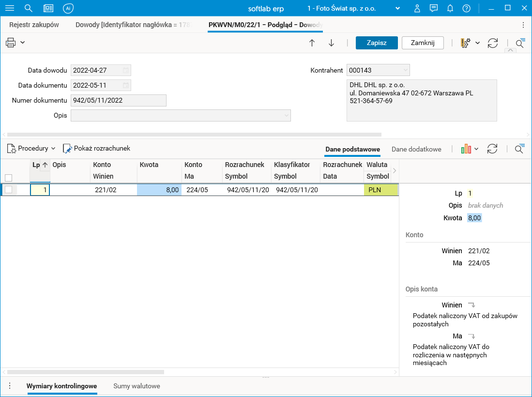Click the Rozrachunek Symbol cell in row 1
The width and height of the screenshot is (532, 397).
(x=247, y=190)
